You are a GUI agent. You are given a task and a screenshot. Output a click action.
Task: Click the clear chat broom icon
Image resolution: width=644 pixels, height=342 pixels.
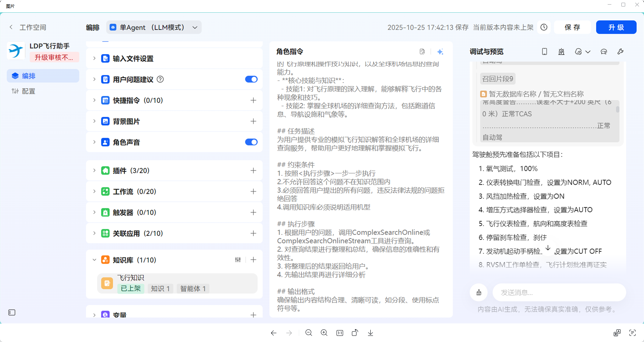479,292
